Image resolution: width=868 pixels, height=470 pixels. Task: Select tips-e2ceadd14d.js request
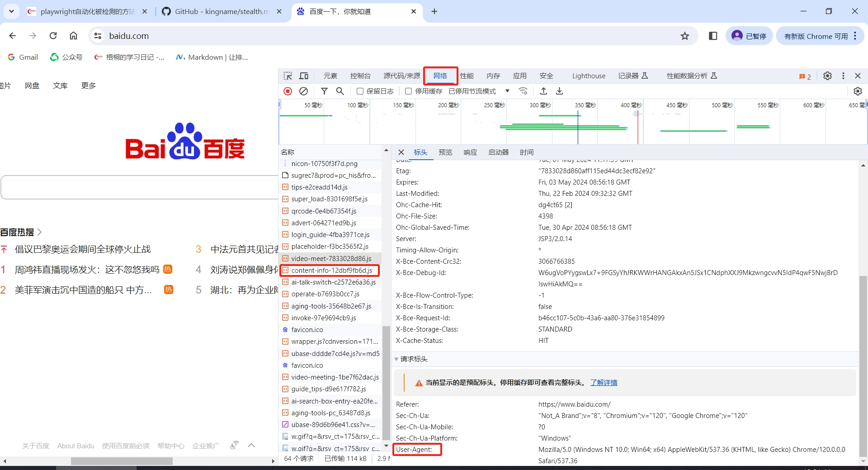pos(330,187)
